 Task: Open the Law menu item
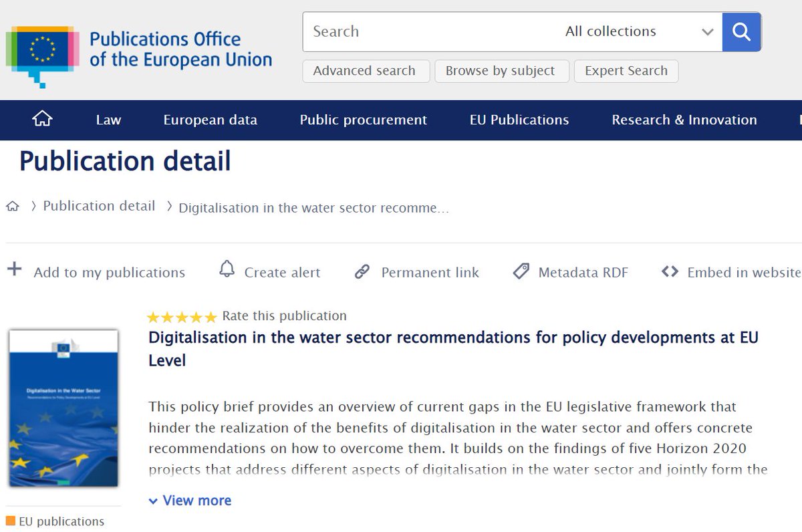click(108, 120)
